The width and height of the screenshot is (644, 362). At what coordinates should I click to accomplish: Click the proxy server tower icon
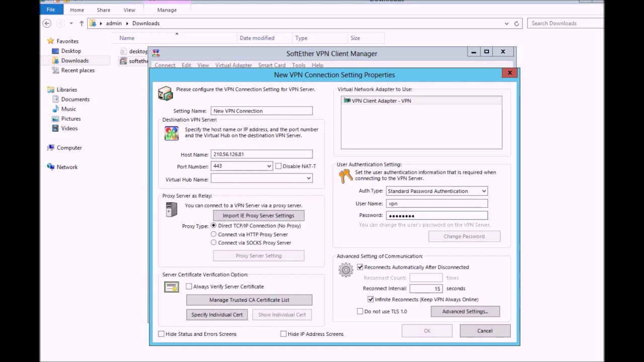(x=172, y=209)
